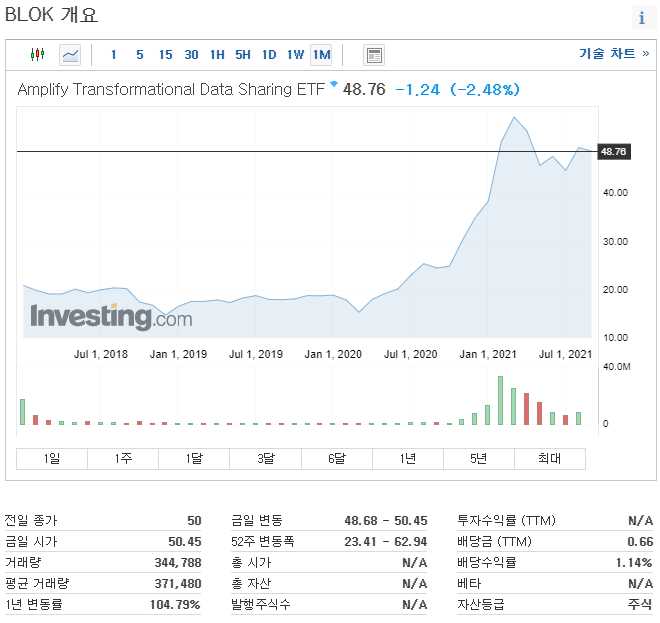Open the news calendar icon in chart toolbar
Screen dimensions: 660x623
pos(374,55)
